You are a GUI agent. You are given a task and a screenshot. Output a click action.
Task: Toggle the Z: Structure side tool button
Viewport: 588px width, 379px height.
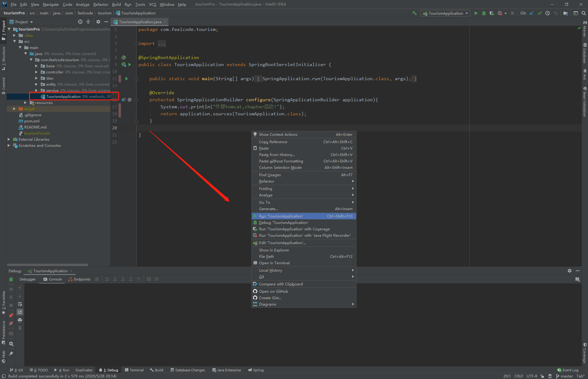point(4,58)
